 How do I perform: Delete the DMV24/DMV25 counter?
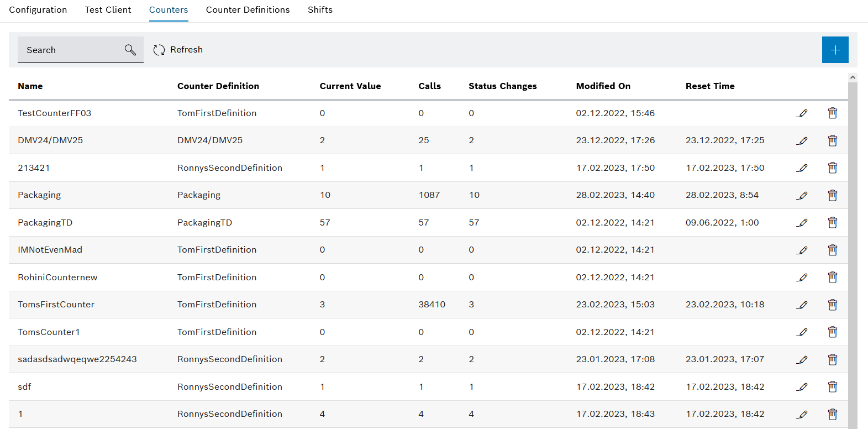tap(832, 140)
